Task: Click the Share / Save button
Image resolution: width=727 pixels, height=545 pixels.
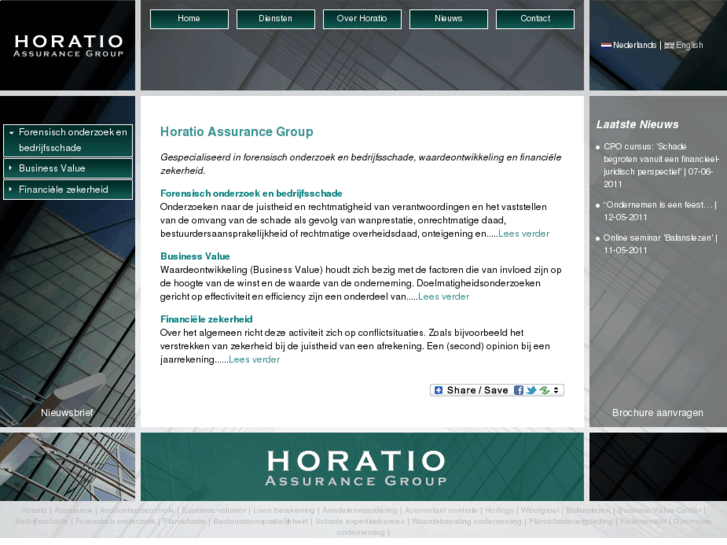Action: tap(497, 391)
